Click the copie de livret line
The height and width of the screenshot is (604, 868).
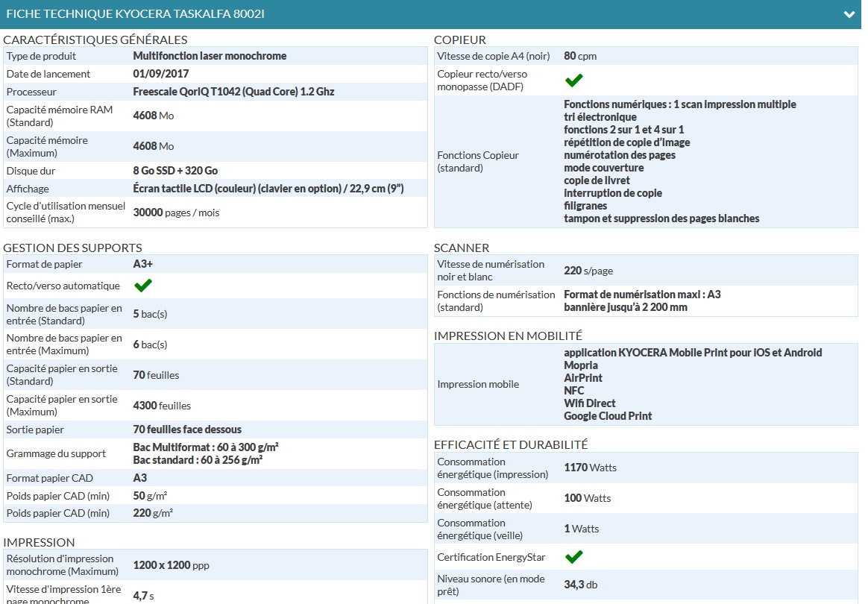pos(597,180)
